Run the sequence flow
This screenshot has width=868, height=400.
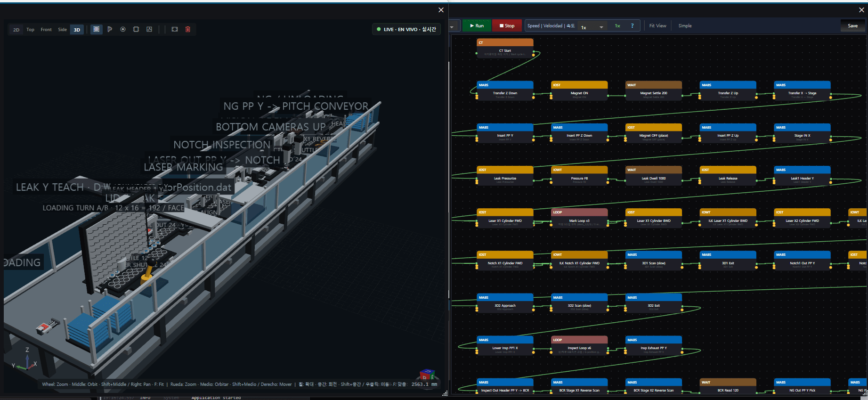[477, 26]
